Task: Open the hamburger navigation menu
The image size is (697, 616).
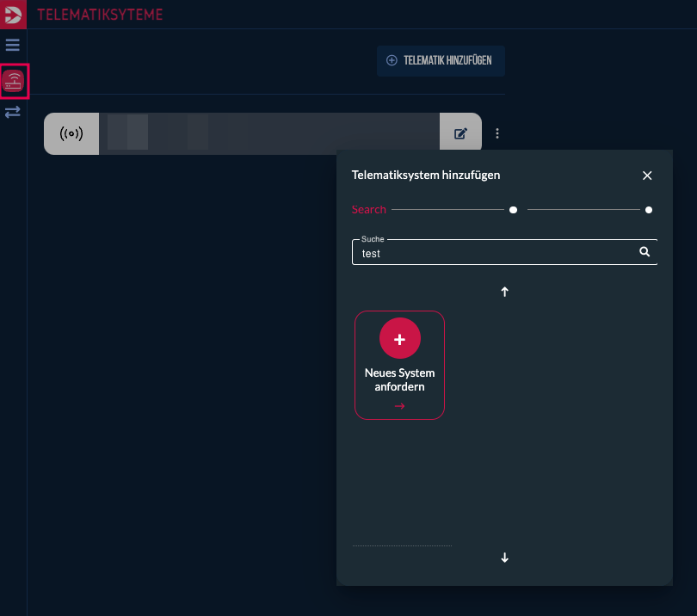Action: 13,45
